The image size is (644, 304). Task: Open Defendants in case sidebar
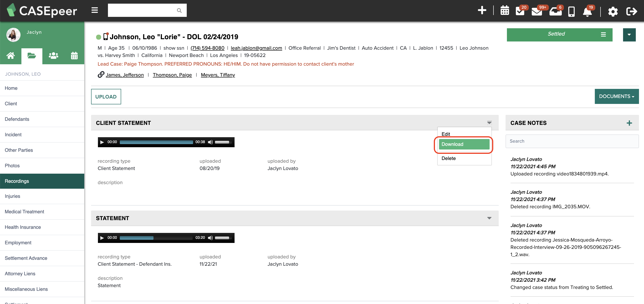(42, 119)
